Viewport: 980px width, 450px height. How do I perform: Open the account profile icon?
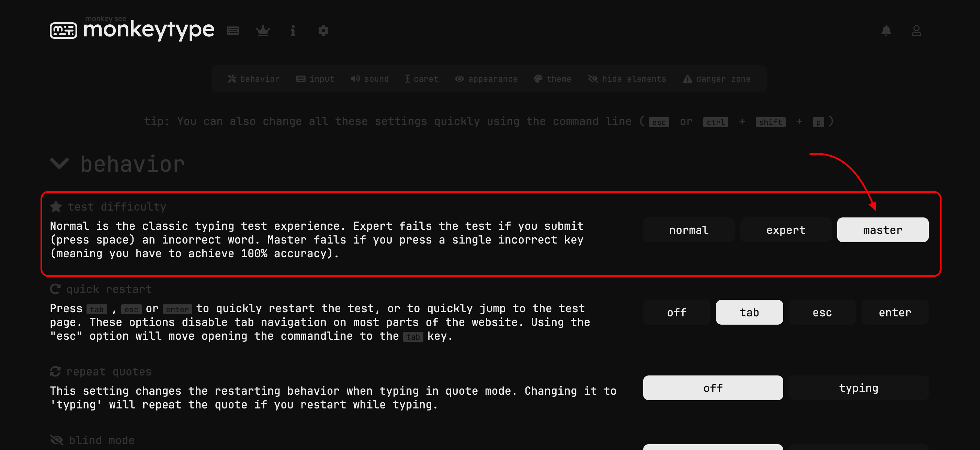[x=916, y=31]
